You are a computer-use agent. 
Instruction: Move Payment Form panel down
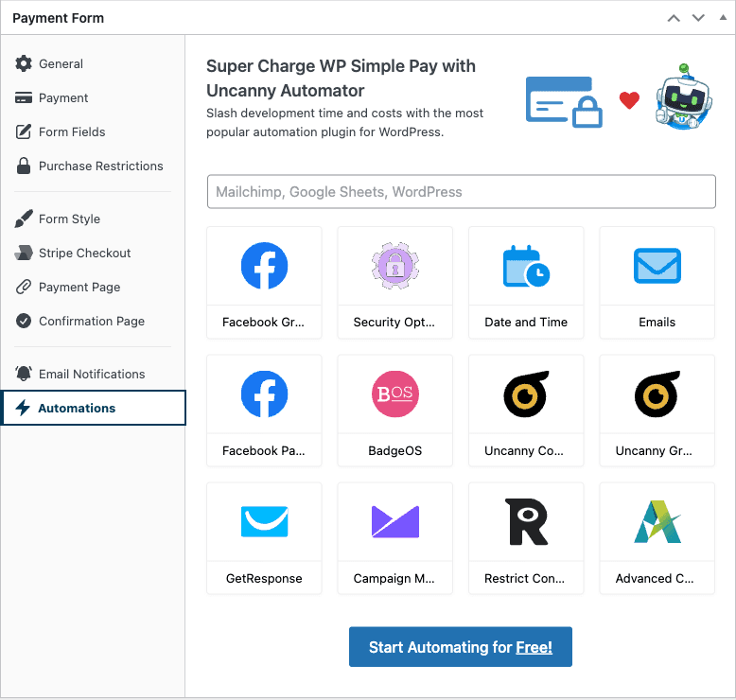point(698,18)
